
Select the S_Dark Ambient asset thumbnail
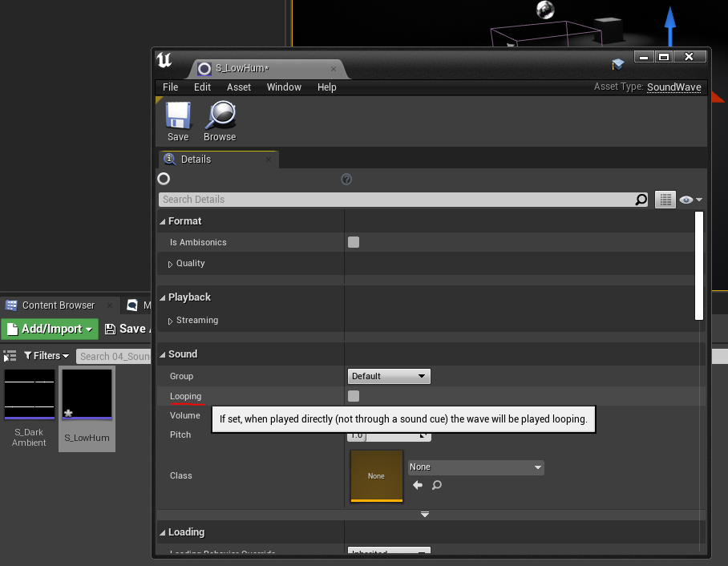click(30, 394)
